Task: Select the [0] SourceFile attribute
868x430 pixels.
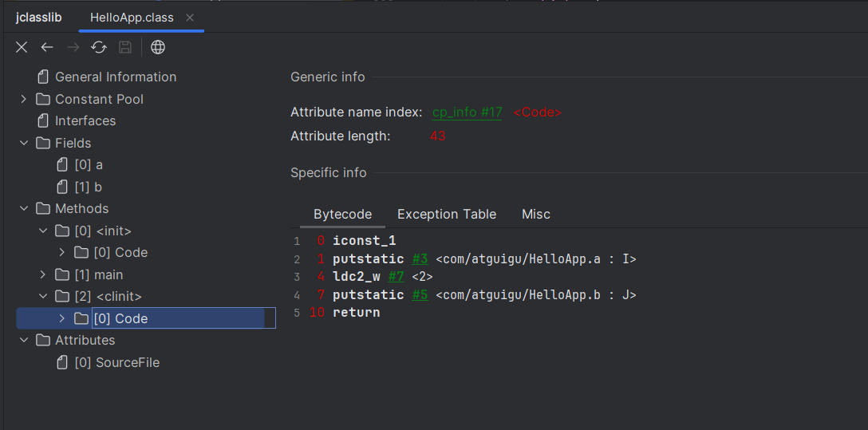Action: point(116,362)
